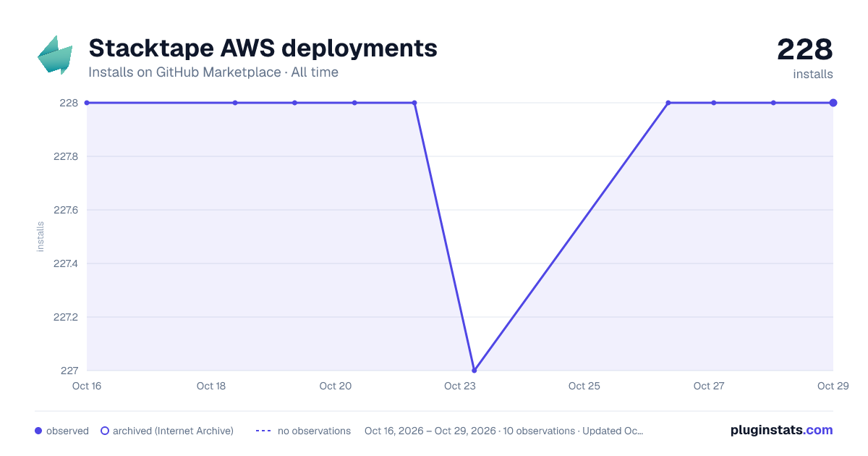The width and height of the screenshot is (868, 456).
Task: Click the 'Oct 27' x-axis label
Action: (x=709, y=386)
